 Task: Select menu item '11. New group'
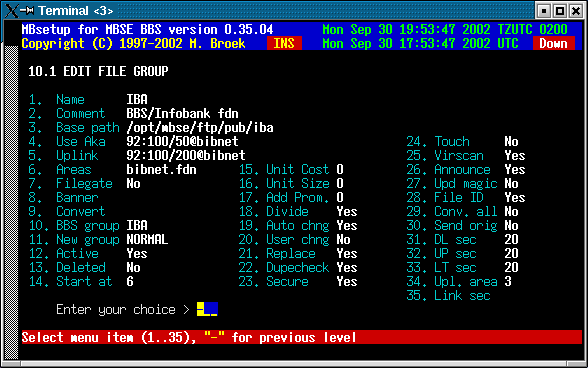74,239
